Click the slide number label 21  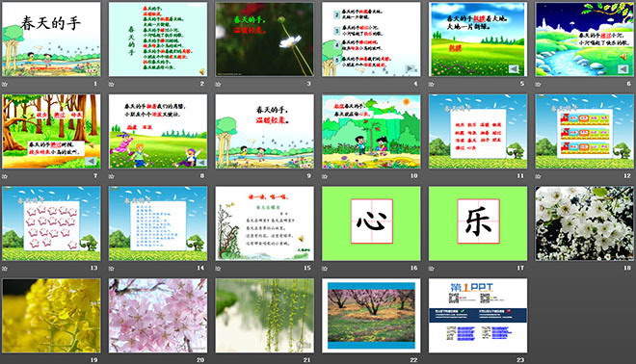[x=307, y=360]
